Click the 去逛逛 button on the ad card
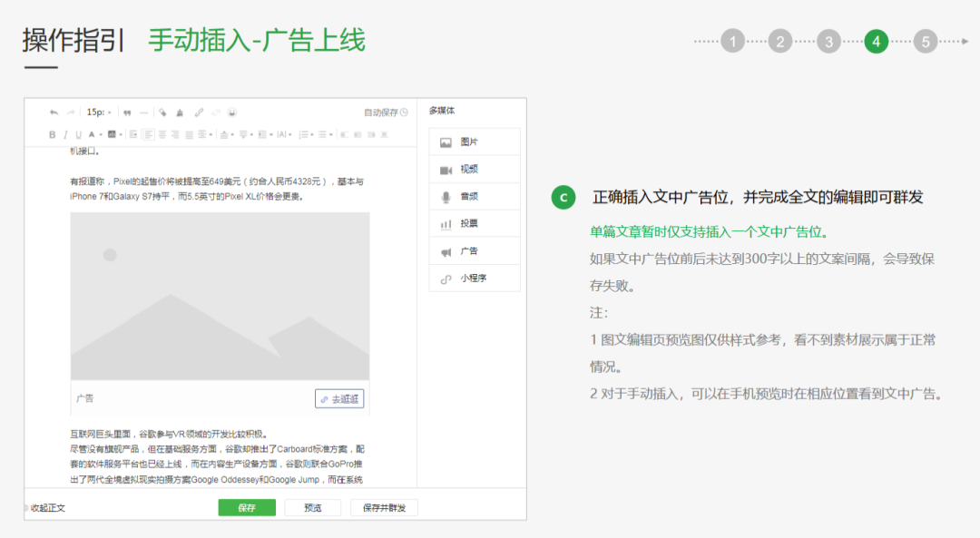Image resolution: width=980 pixels, height=538 pixels. coord(340,398)
